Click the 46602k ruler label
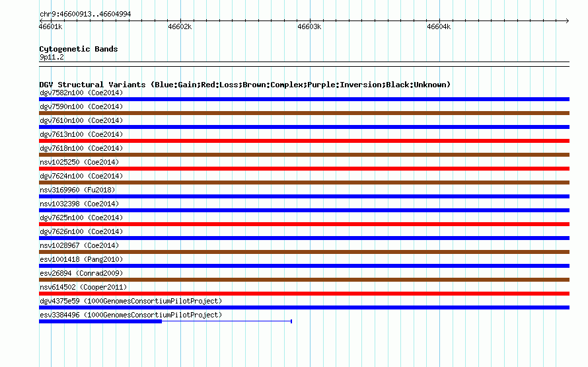The width and height of the screenshot is (588, 367). click(x=180, y=26)
